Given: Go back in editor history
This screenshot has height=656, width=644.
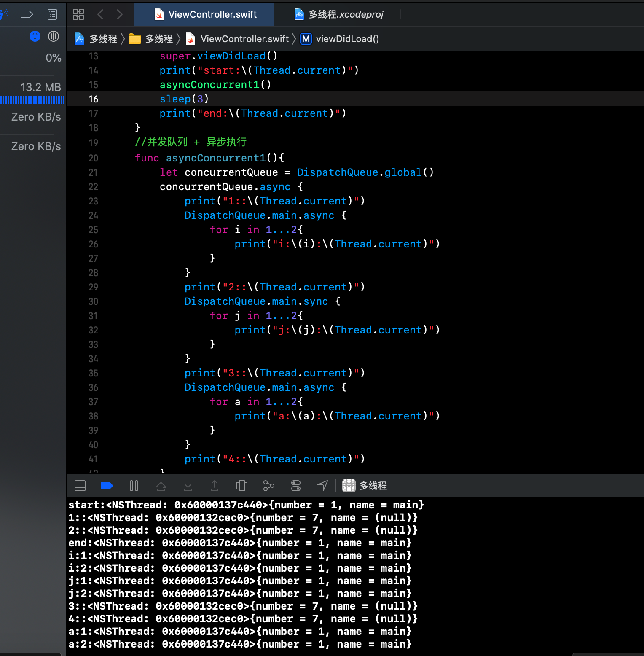Looking at the screenshot, I should 100,14.
